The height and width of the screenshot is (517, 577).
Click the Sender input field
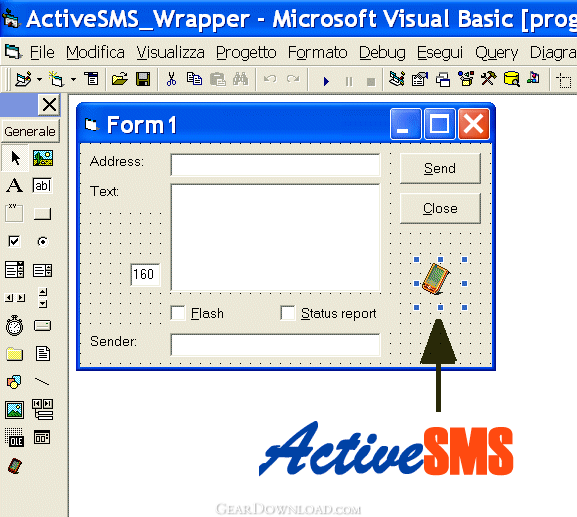[275, 345]
